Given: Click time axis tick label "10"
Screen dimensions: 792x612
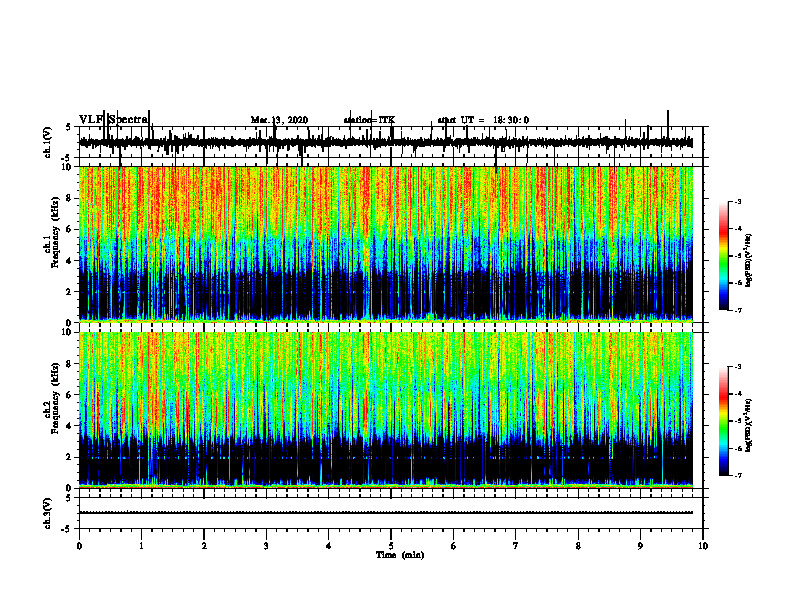Looking at the screenshot, I should 703,546.
